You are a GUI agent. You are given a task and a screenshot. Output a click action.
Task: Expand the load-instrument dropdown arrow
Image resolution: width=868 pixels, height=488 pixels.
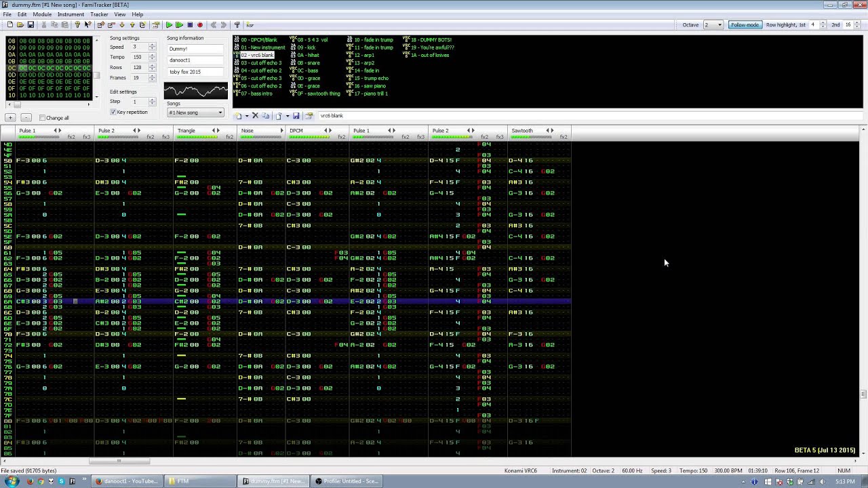tap(286, 116)
